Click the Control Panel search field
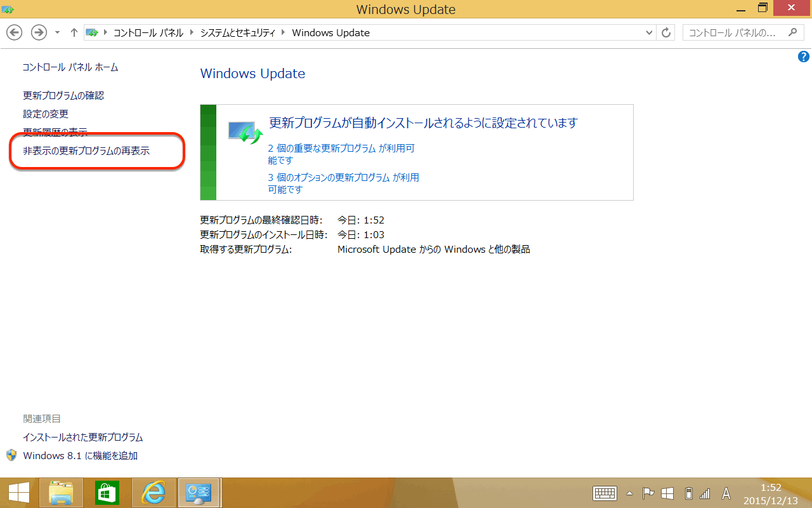Image resolution: width=812 pixels, height=508 pixels. [x=736, y=32]
